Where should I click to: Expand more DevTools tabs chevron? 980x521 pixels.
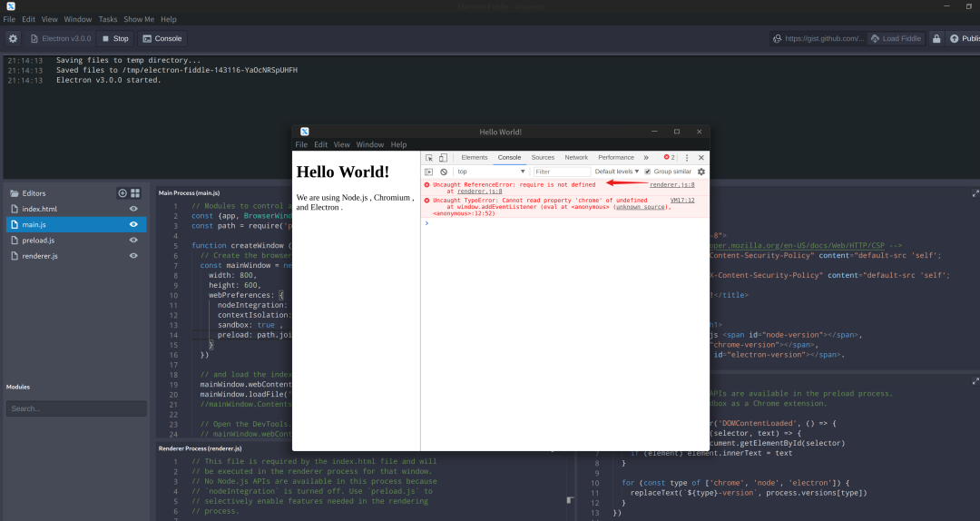646,158
